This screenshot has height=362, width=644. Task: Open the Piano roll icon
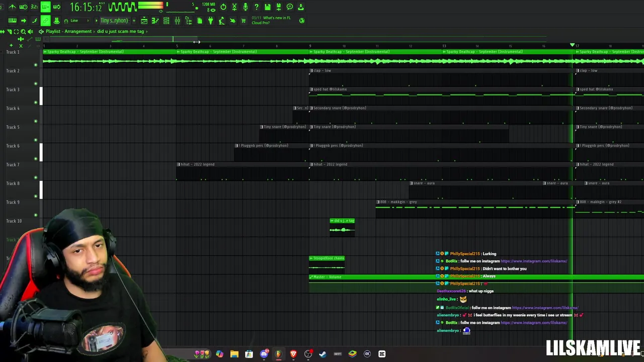155,21
